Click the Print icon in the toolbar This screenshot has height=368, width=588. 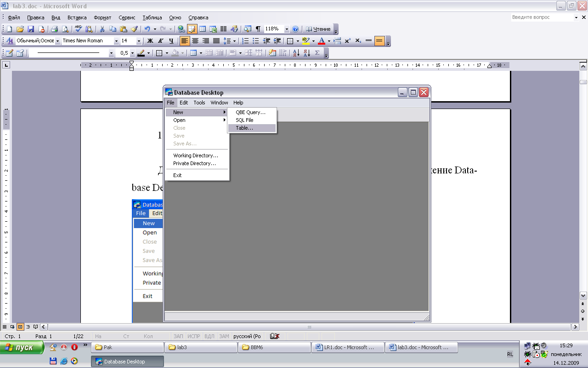click(x=54, y=29)
